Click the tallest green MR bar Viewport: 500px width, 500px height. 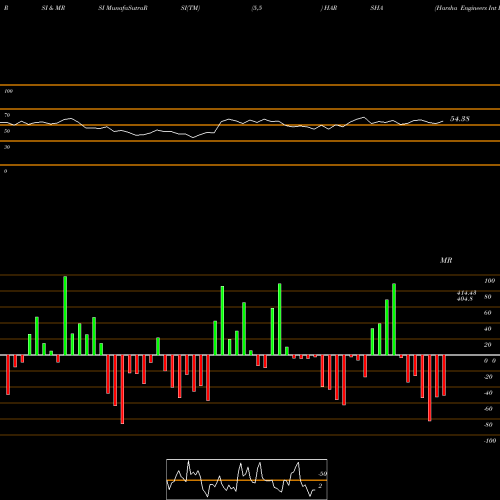pos(65,315)
